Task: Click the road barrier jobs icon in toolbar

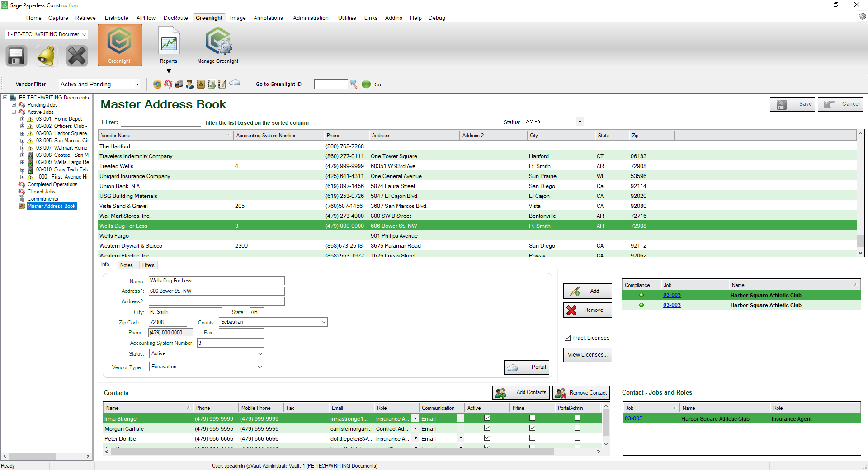Action: [168, 84]
